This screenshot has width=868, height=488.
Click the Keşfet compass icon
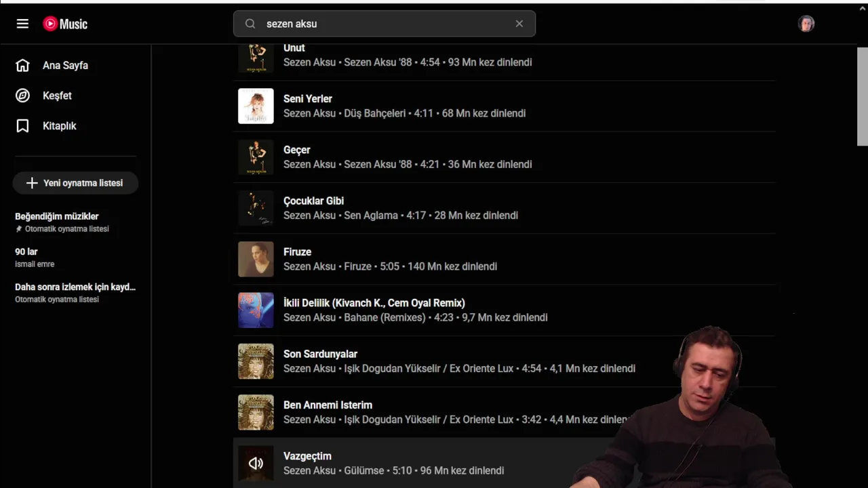22,96
